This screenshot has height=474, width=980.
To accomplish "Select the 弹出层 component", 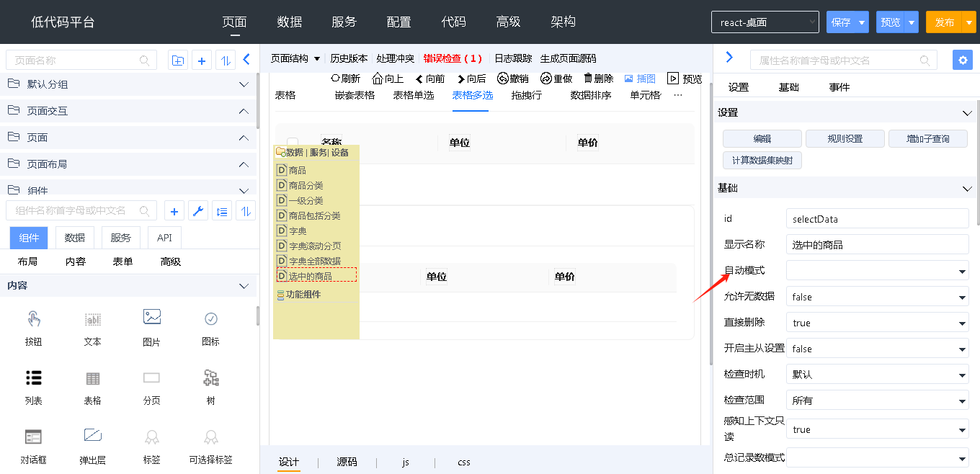I will click(x=92, y=446).
